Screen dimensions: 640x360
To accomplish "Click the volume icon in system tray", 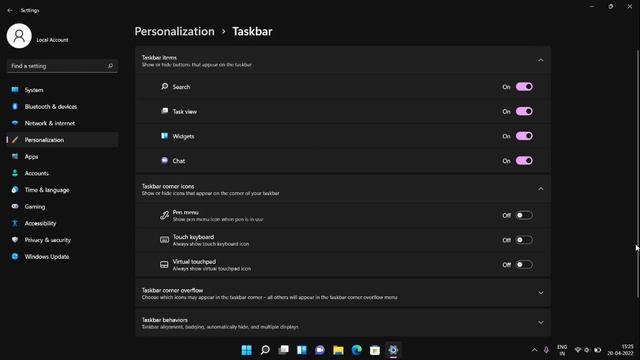I will pyautogui.click(x=587, y=350).
